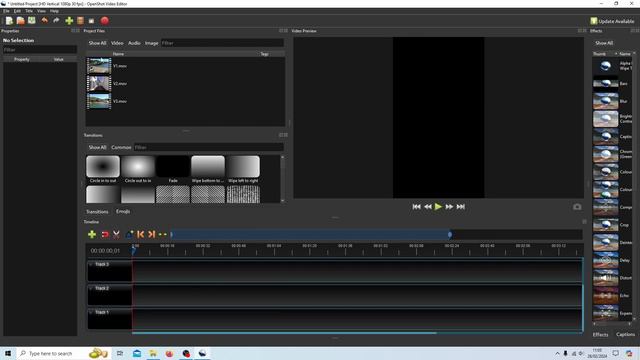Jump to previous marker icon
640x360 pixels.
pyautogui.click(x=140, y=234)
